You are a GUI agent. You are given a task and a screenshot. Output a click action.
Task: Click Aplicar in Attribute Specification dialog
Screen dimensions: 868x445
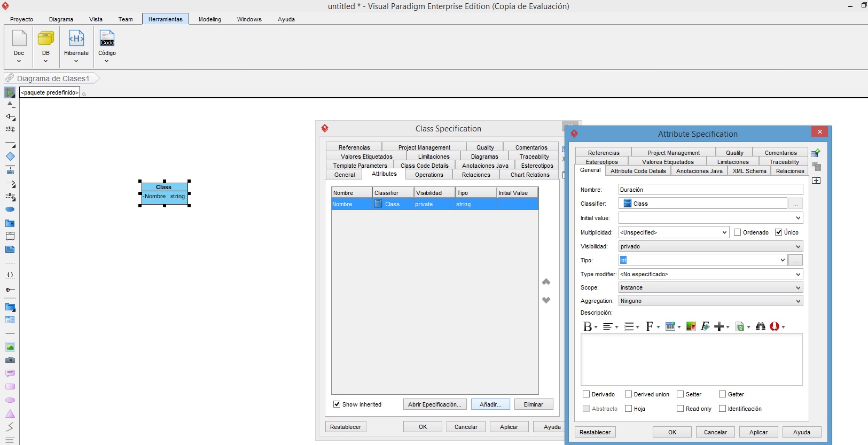(758, 432)
